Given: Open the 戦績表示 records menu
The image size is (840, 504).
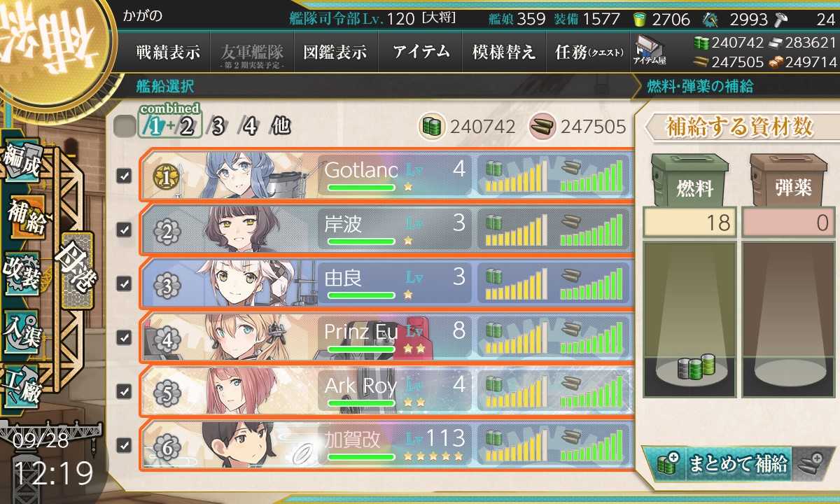Looking at the screenshot, I should (168, 52).
